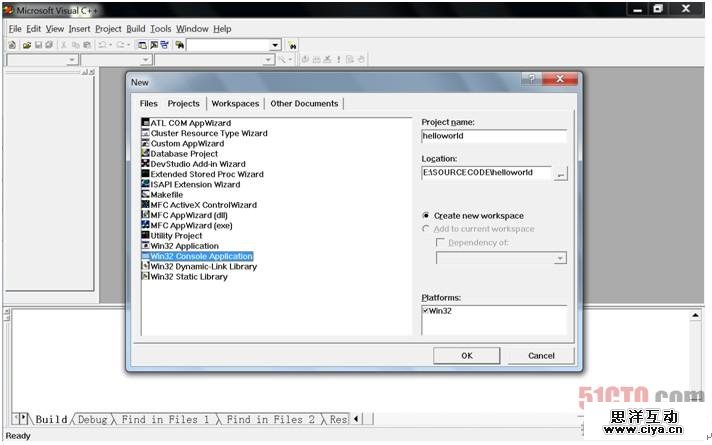Click the Location browse button
Image resolution: width=712 pixels, height=445 pixels.
point(560,174)
